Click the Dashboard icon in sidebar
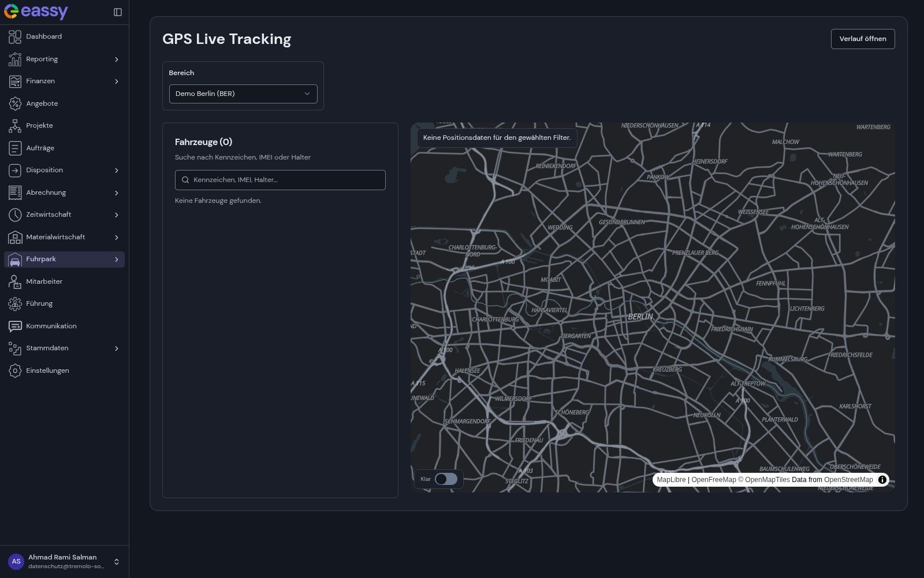924x578 pixels. pyautogui.click(x=15, y=36)
